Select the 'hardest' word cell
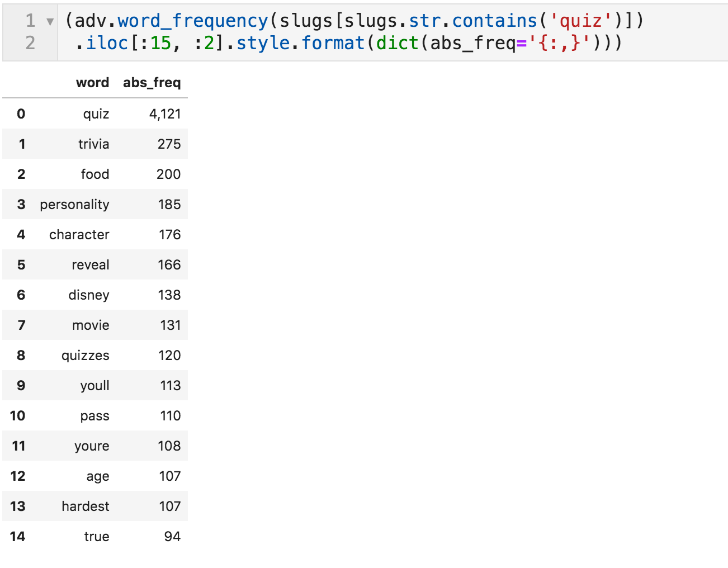This screenshot has height=568, width=728. [x=85, y=507]
